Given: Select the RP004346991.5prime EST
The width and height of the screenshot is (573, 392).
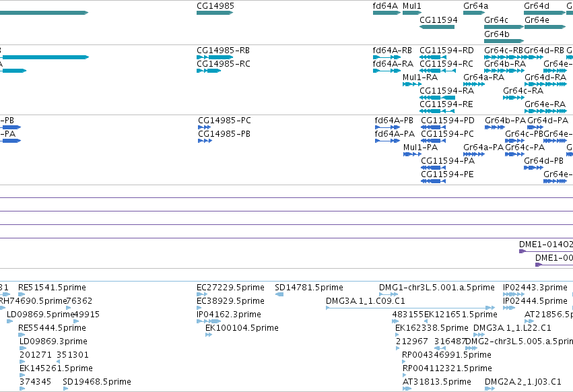Looking at the screenshot, I should pos(404,362).
